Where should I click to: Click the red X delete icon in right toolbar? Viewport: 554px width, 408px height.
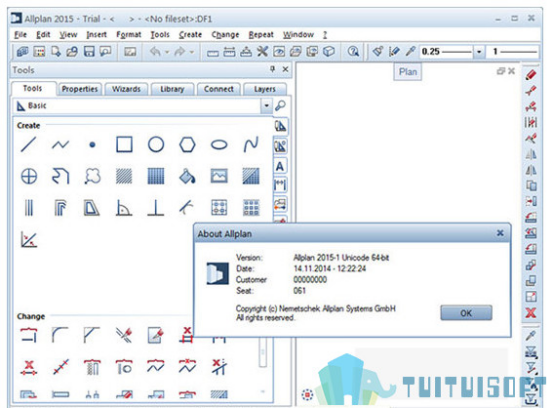[x=531, y=313]
